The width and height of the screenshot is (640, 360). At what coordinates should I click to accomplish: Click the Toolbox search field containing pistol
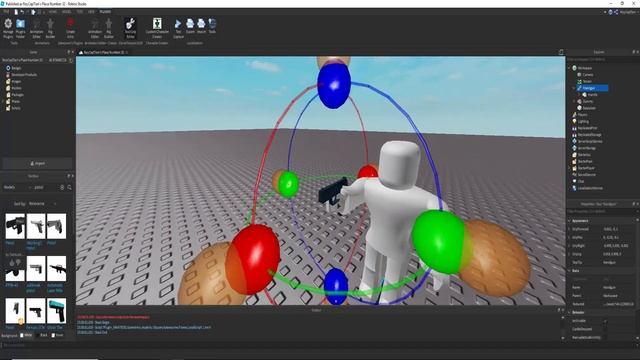45,187
